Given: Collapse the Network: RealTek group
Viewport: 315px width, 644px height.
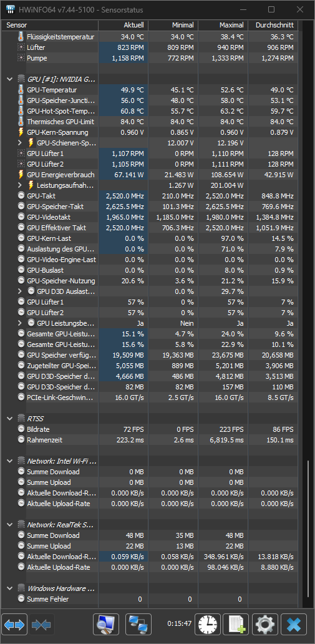Looking at the screenshot, I should tap(10, 524).
